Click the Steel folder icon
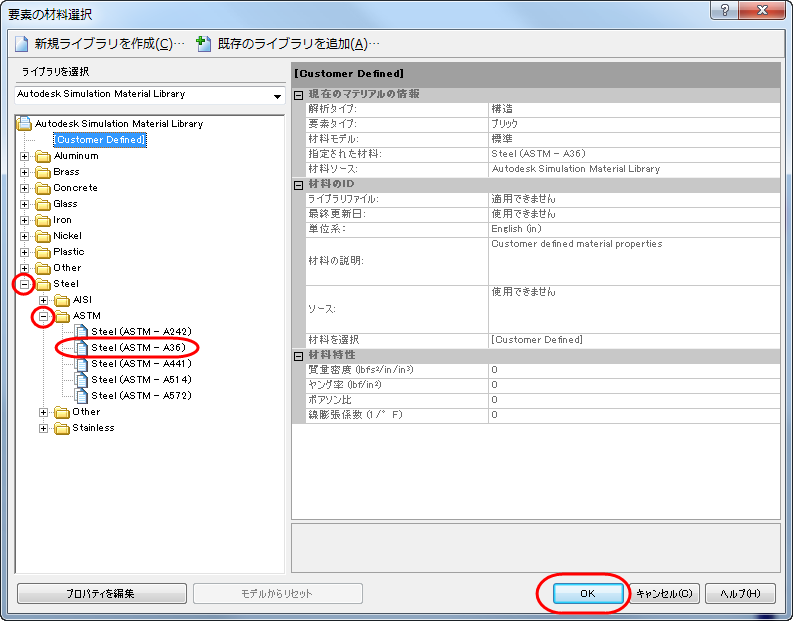 (43, 284)
